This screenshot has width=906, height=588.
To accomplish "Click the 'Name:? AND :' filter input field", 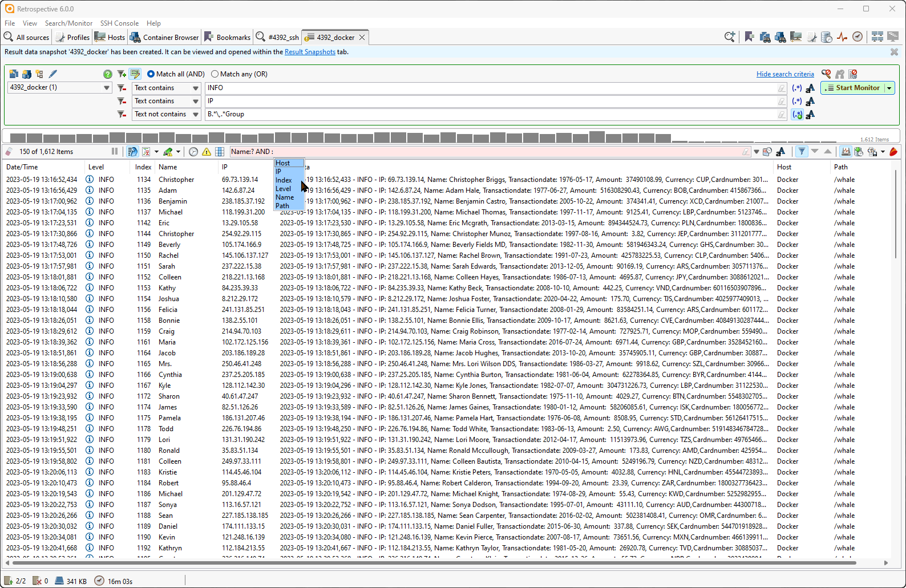I will point(490,152).
